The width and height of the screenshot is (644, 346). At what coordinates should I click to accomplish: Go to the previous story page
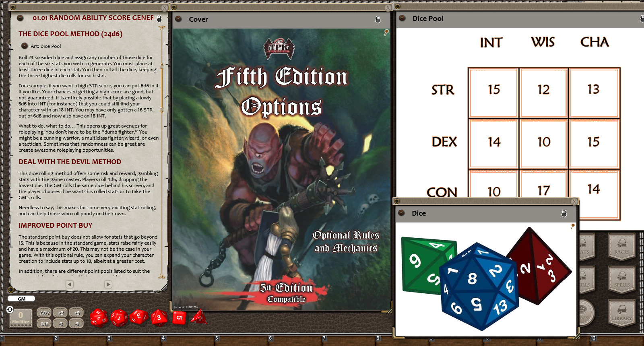coord(70,284)
